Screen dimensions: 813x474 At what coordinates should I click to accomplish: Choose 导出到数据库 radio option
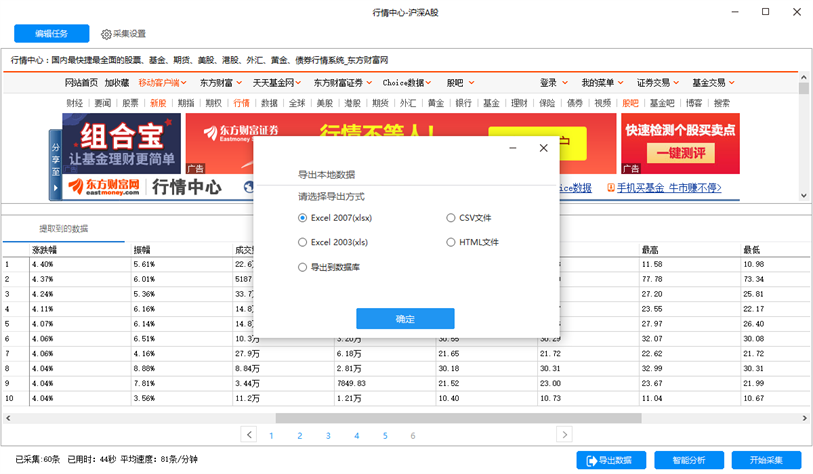click(x=329, y=267)
